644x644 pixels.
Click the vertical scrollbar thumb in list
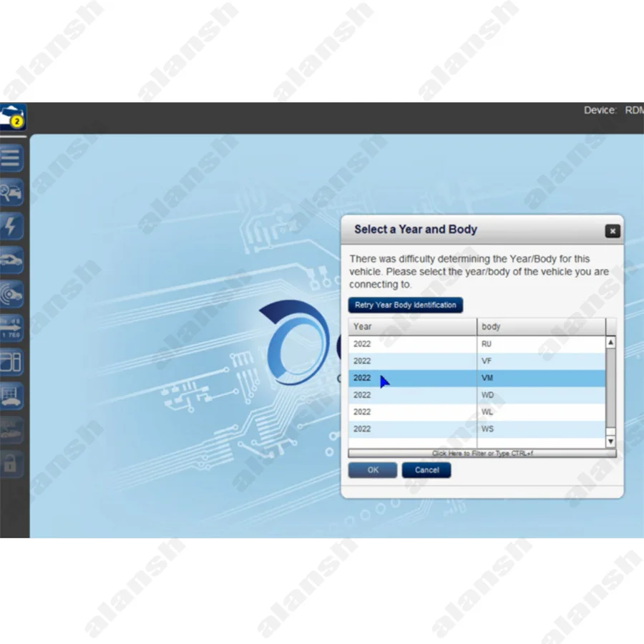tap(611, 388)
